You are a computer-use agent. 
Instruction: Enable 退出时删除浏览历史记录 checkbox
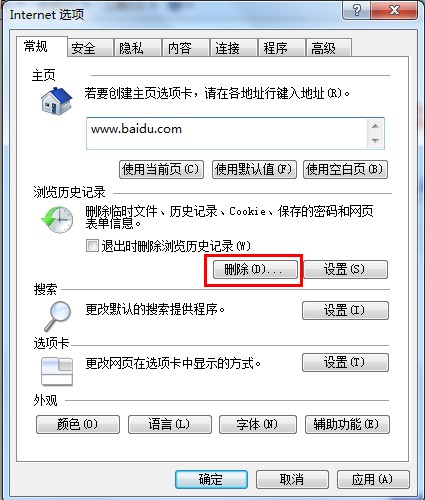pyautogui.click(x=92, y=246)
